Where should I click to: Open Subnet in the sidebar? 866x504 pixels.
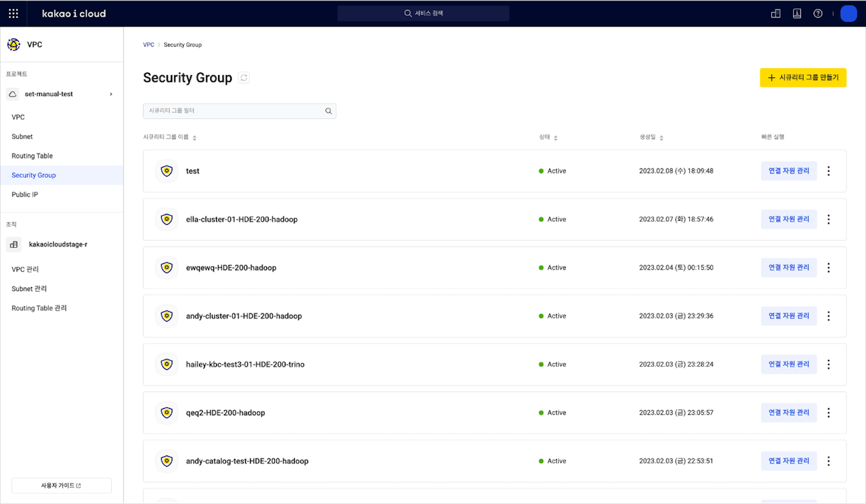coord(22,136)
